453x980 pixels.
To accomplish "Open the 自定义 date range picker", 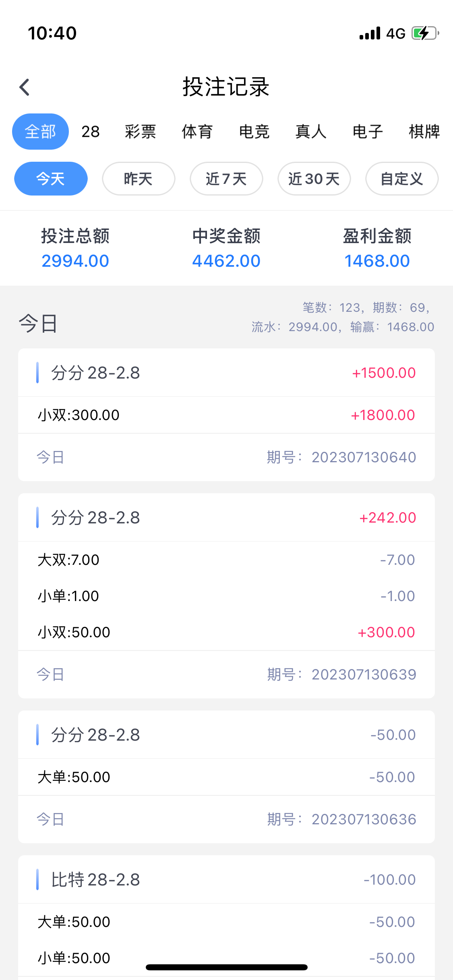I will [402, 179].
